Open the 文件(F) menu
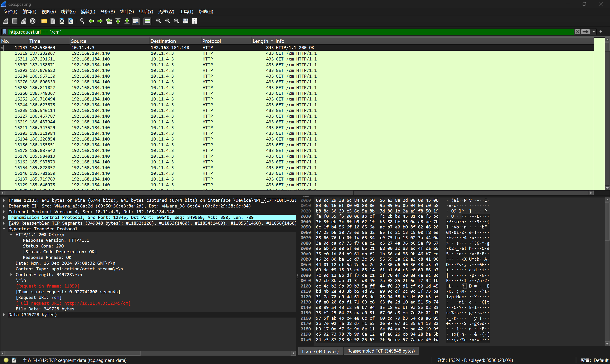610x364 pixels. tap(10, 11)
